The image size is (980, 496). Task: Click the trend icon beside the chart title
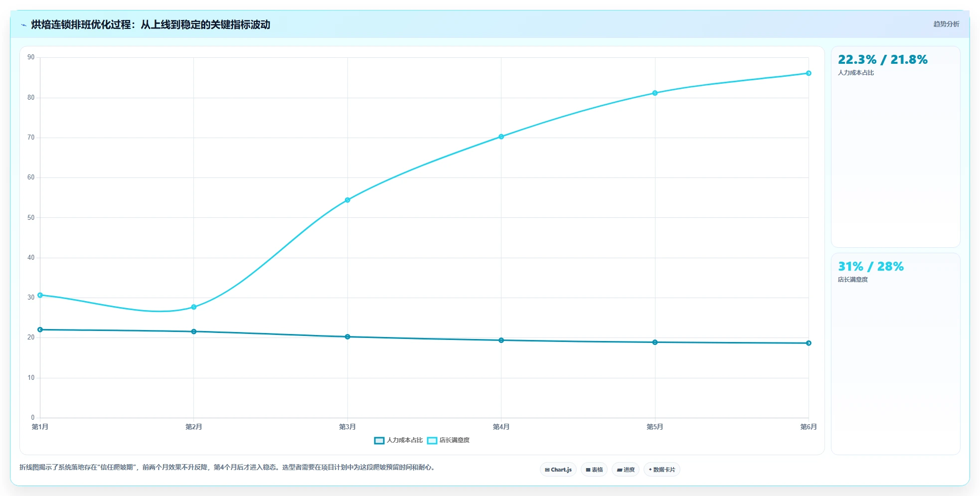tap(23, 25)
